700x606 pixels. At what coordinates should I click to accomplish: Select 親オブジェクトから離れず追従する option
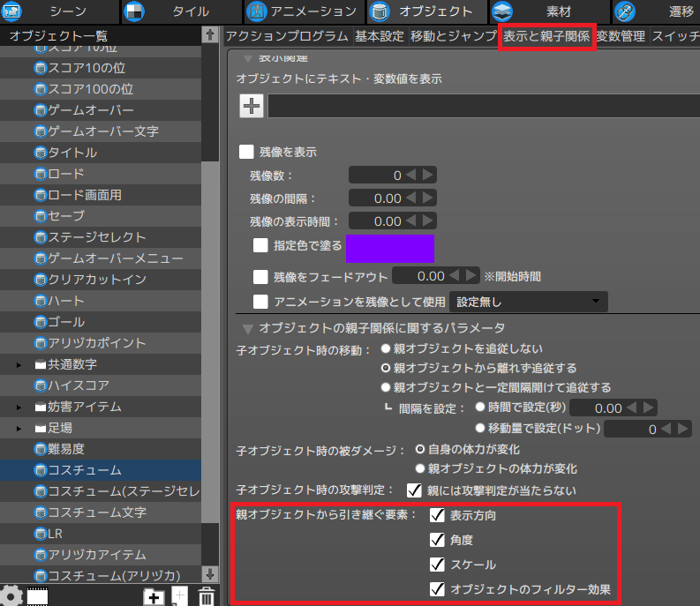coord(386,368)
